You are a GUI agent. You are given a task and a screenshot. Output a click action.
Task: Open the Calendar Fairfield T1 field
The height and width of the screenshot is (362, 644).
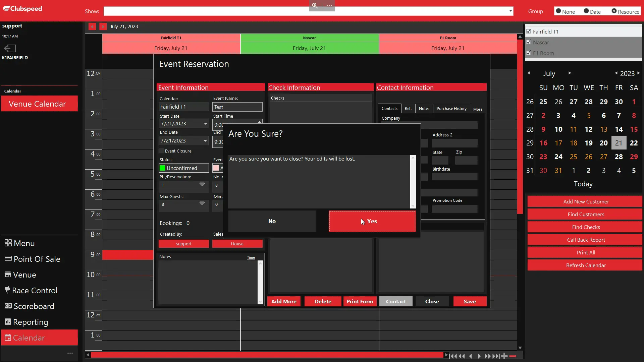pyautogui.click(x=184, y=107)
